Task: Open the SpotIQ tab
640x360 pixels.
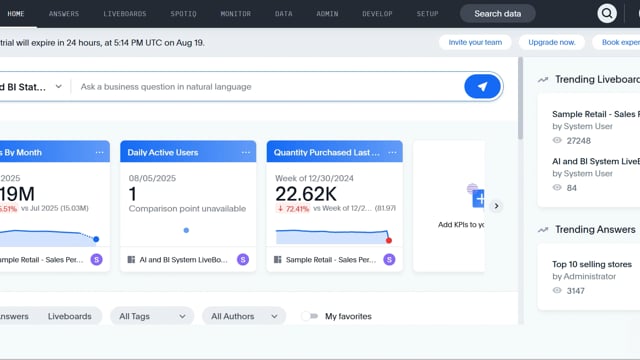Action: 183,13
